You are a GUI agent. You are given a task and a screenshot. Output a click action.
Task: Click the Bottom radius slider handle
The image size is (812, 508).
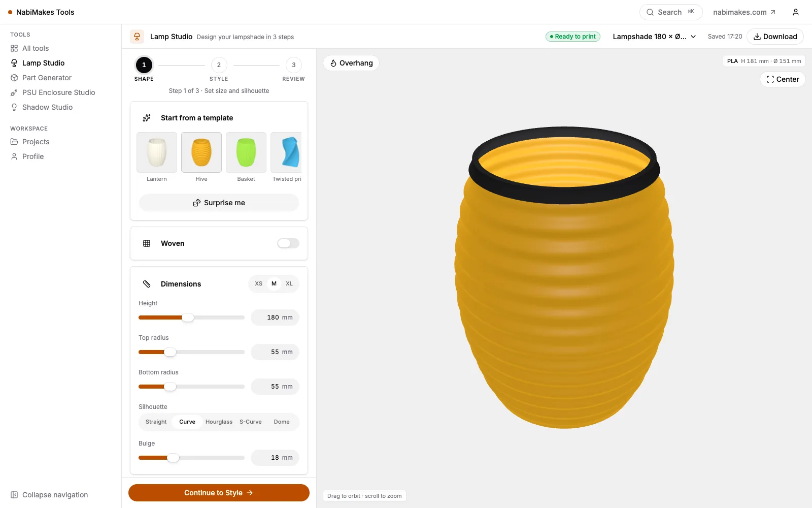click(170, 387)
